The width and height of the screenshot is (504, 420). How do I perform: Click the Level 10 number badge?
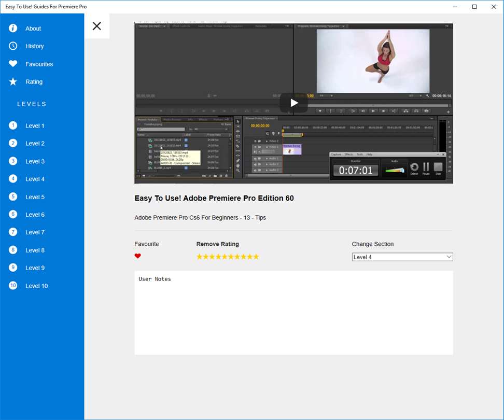13,285
